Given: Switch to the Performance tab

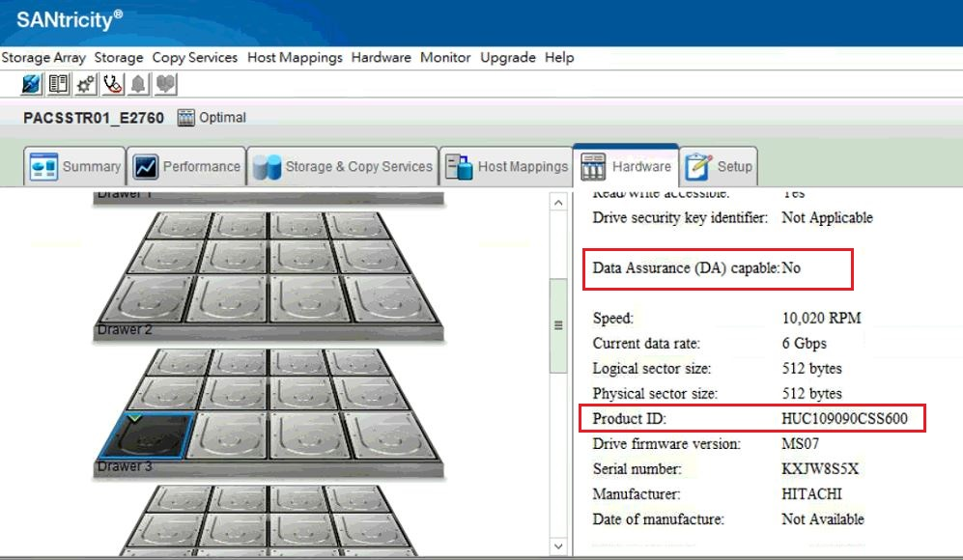Looking at the screenshot, I should pyautogui.click(x=186, y=166).
